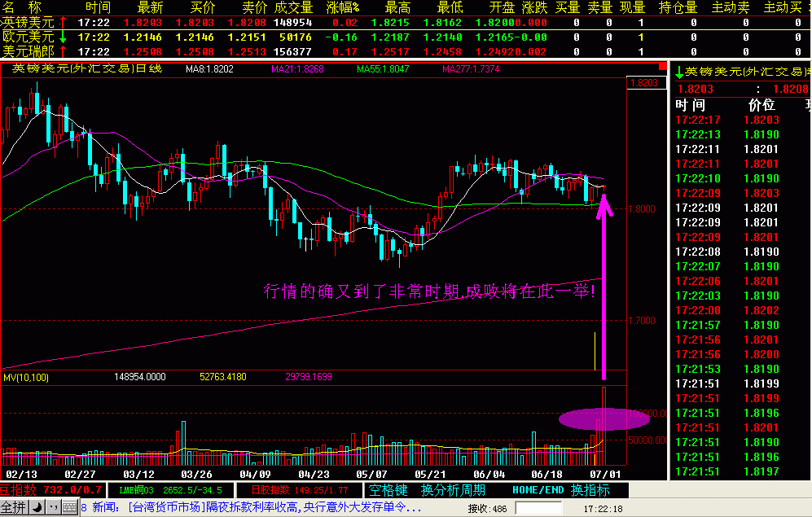Screen dimensions: 812x517
Task: Click the 主动卖 column header
Action: (731, 8)
